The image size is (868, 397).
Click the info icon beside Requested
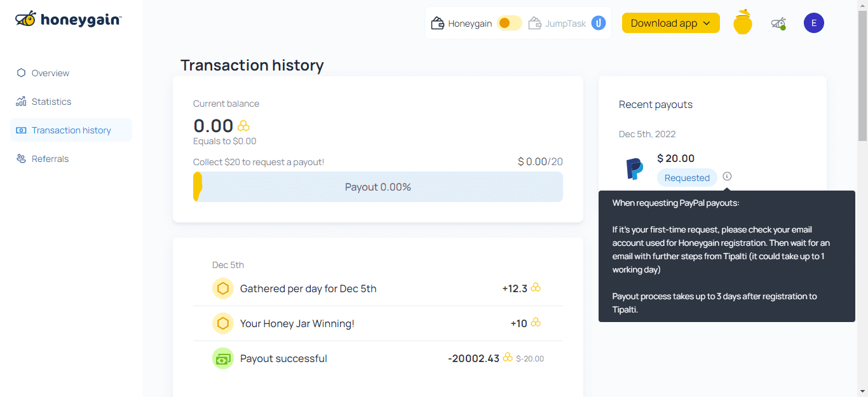click(x=727, y=177)
